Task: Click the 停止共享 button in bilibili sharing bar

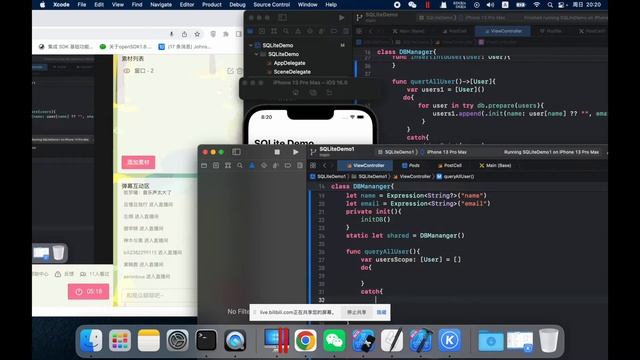Action: point(357,312)
